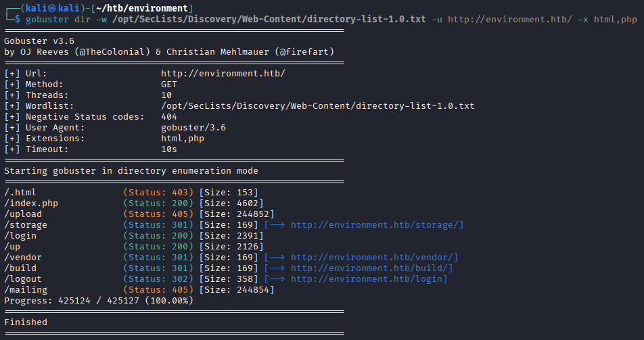
Task: Click the URL value in the Url settings row
Action: click(x=223, y=74)
